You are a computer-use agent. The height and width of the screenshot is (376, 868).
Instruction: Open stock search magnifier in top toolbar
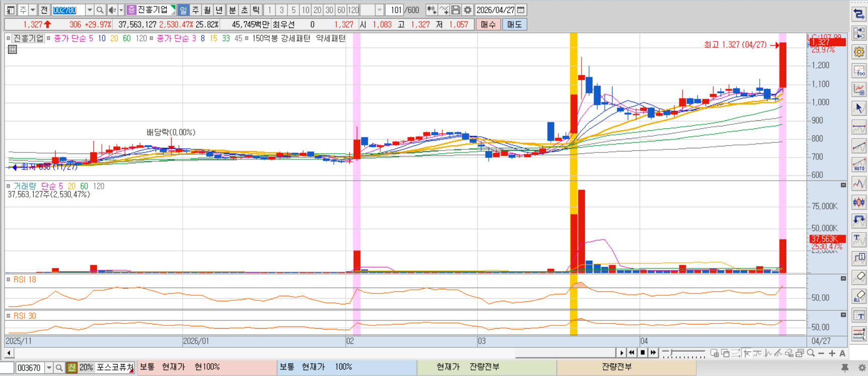click(x=100, y=10)
